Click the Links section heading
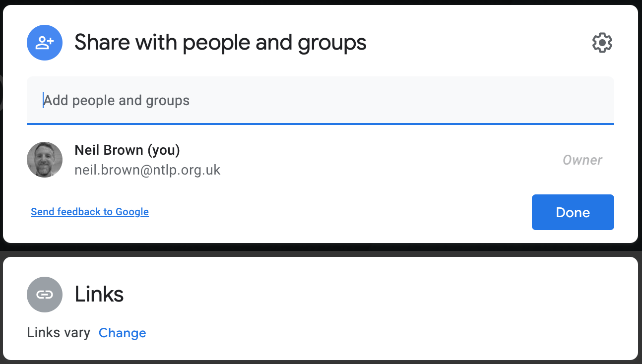Image resolution: width=642 pixels, height=364 pixels. [99, 294]
